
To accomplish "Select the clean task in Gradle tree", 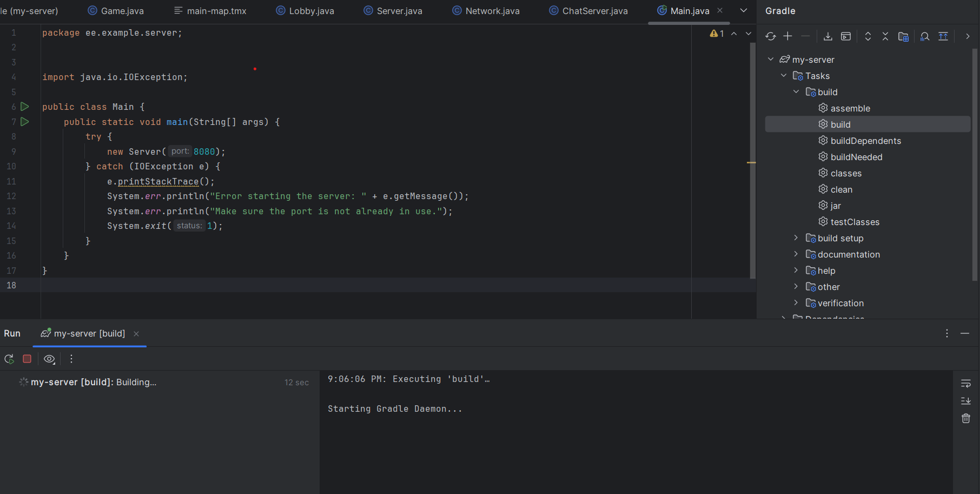I will pyautogui.click(x=842, y=189).
